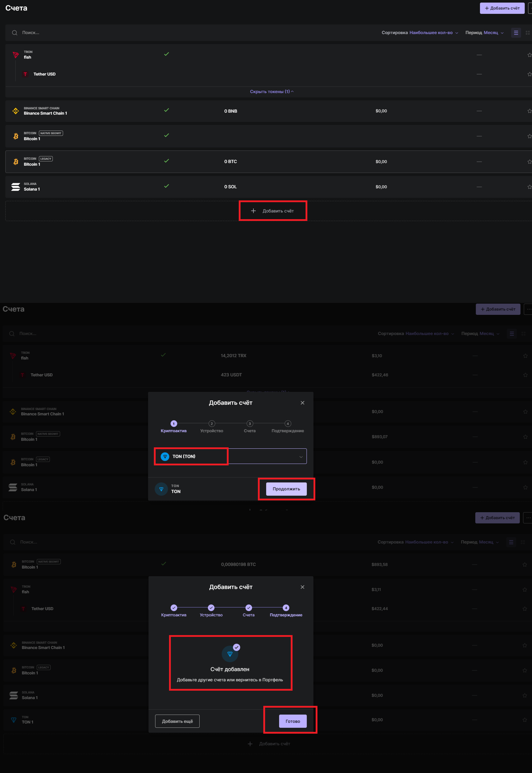The width and height of the screenshot is (532, 773).
Task: Star the account in the '$893,58' row
Action: 525,564
